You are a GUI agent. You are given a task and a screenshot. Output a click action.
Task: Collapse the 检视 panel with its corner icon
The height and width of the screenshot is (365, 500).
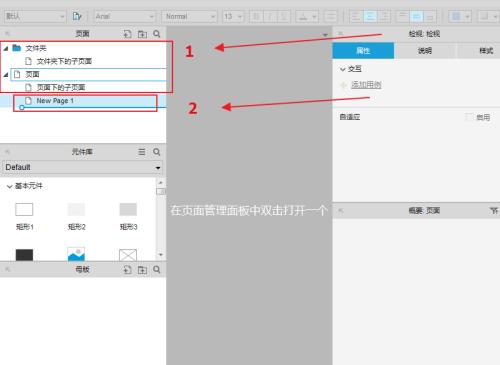[341, 34]
